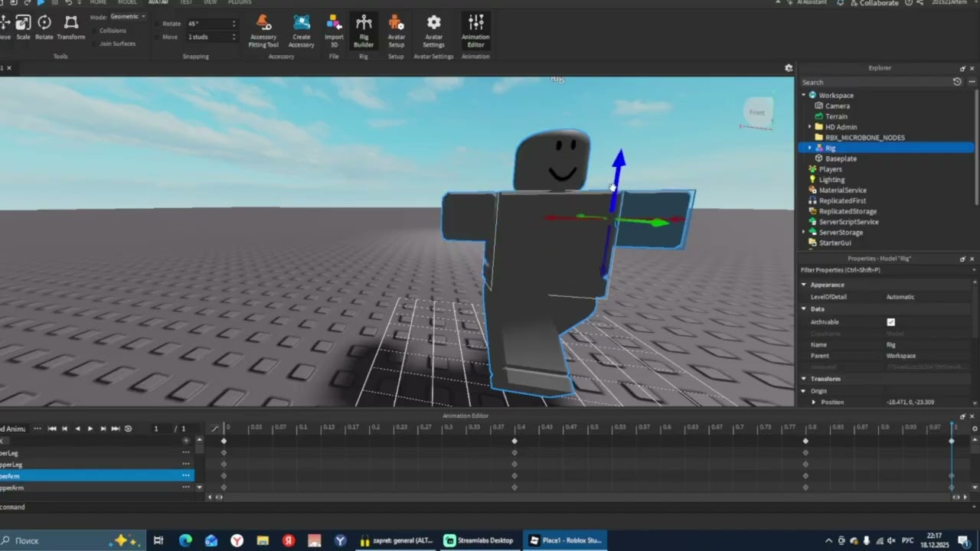
Task: Open the Collaborate panel
Action: coord(873,3)
